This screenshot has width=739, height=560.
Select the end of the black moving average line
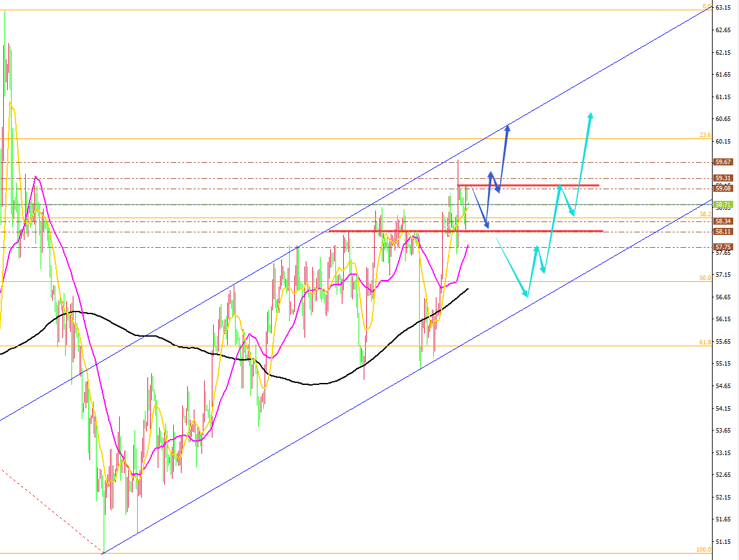467,289
